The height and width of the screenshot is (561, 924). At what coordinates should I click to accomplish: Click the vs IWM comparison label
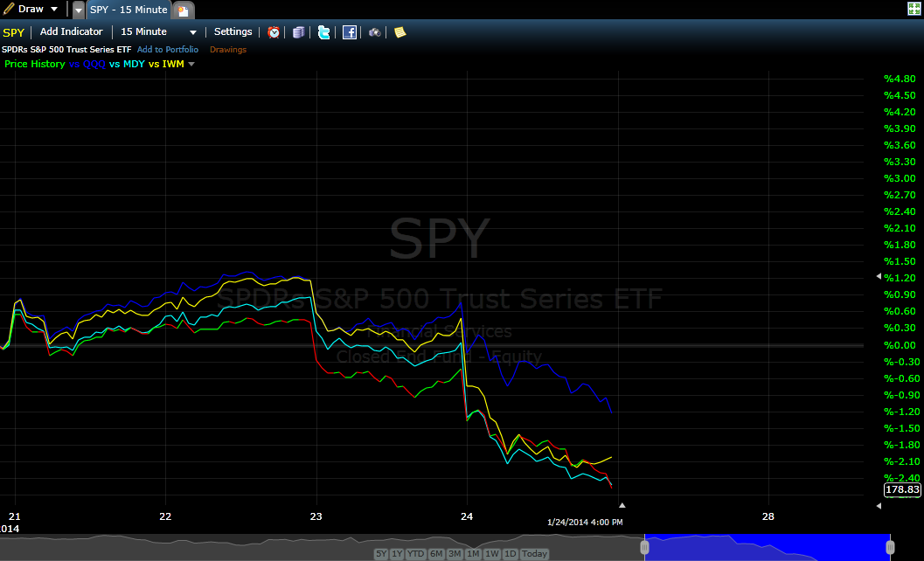(166, 64)
